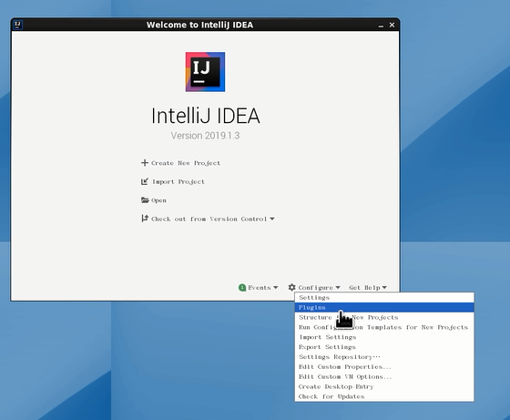Open an existing project via Open
Viewport: 510px width, 420px height.
[x=158, y=200]
